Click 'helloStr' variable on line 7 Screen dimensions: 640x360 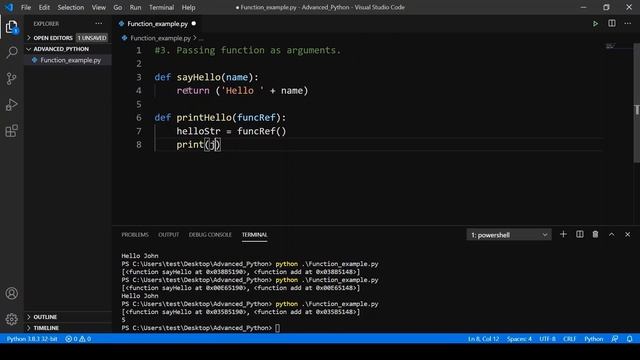click(198, 131)
